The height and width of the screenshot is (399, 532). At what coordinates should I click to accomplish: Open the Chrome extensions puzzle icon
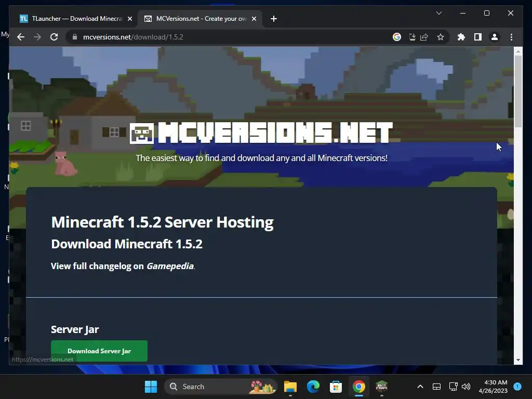[461, 37]
